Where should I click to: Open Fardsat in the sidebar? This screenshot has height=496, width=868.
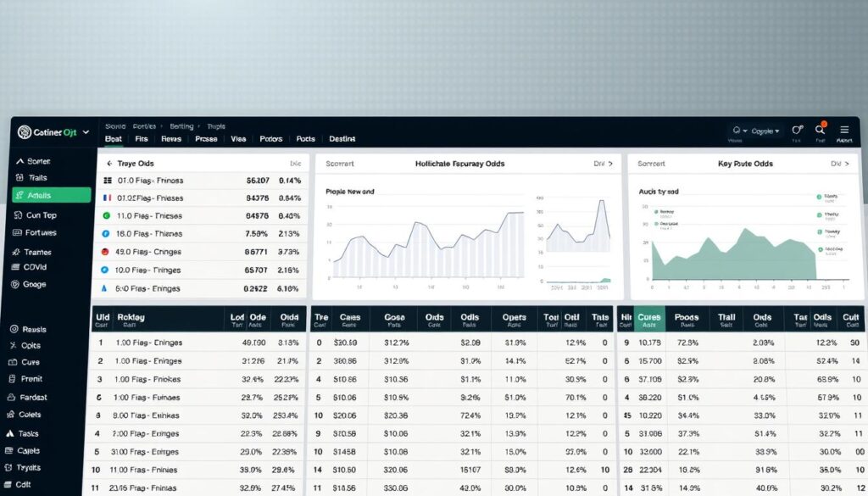pyautogui.click(x=27, y=397)
